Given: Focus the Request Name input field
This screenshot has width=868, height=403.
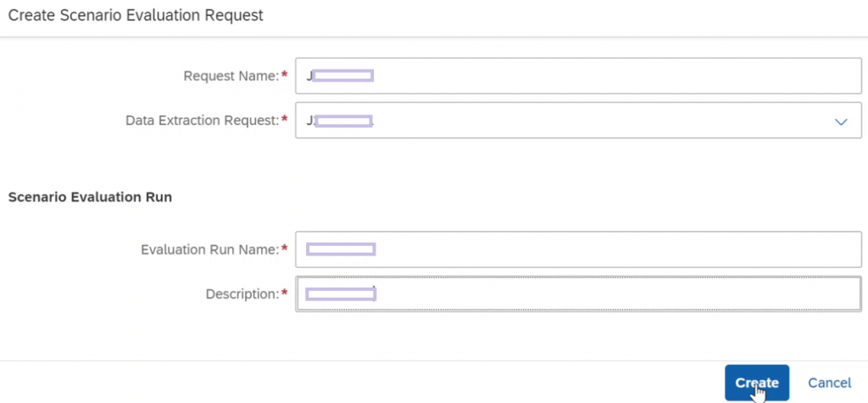Looking at the screenshot, I should tap(578, 76).
